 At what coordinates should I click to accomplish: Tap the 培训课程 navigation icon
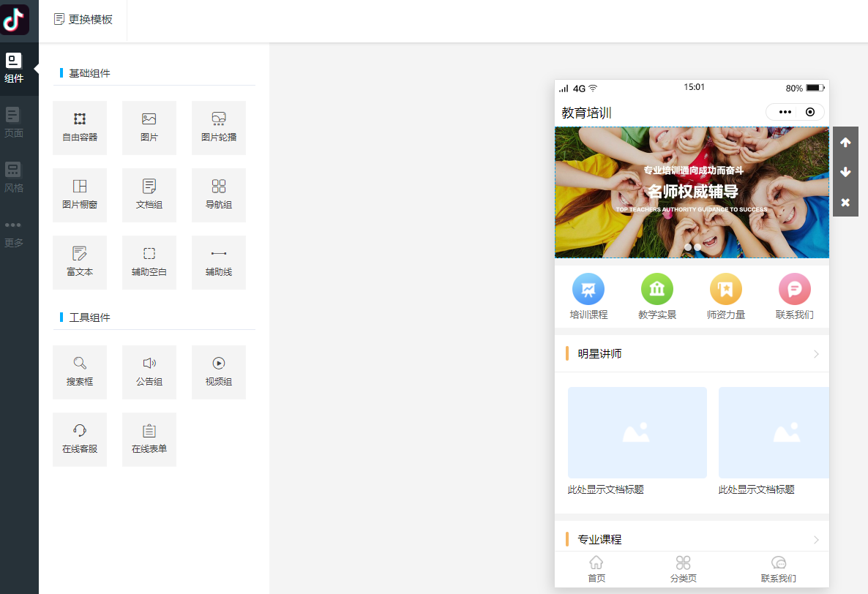pos(588,289)
